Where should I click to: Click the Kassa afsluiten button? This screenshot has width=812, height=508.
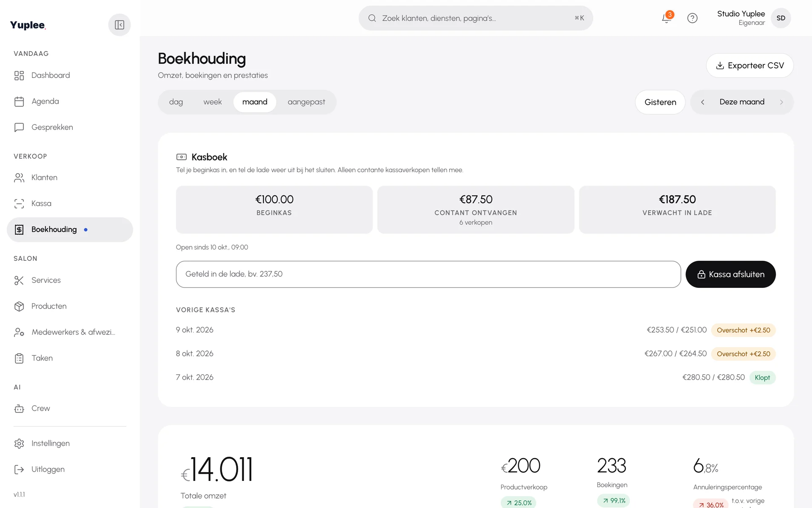730,274
